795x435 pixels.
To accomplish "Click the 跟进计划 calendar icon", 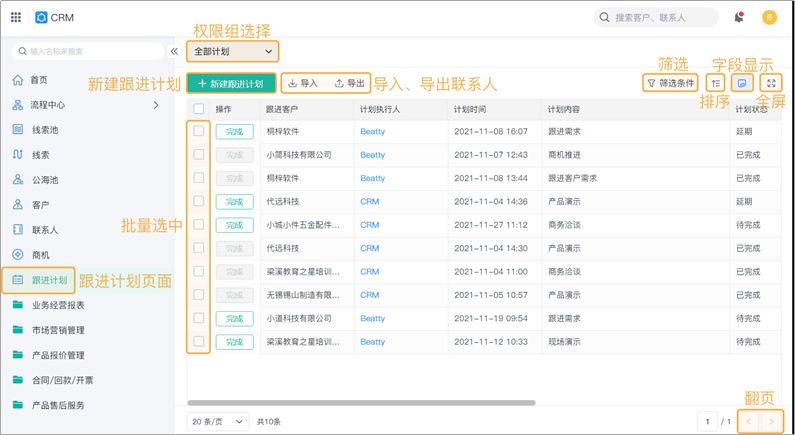I will click(x=18, y=280).
